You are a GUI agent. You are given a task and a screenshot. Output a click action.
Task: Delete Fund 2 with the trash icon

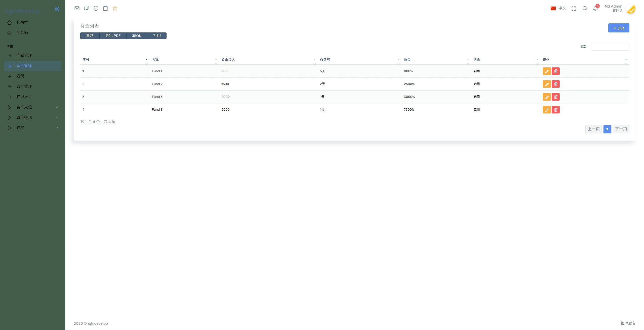(x=556, y=84)
